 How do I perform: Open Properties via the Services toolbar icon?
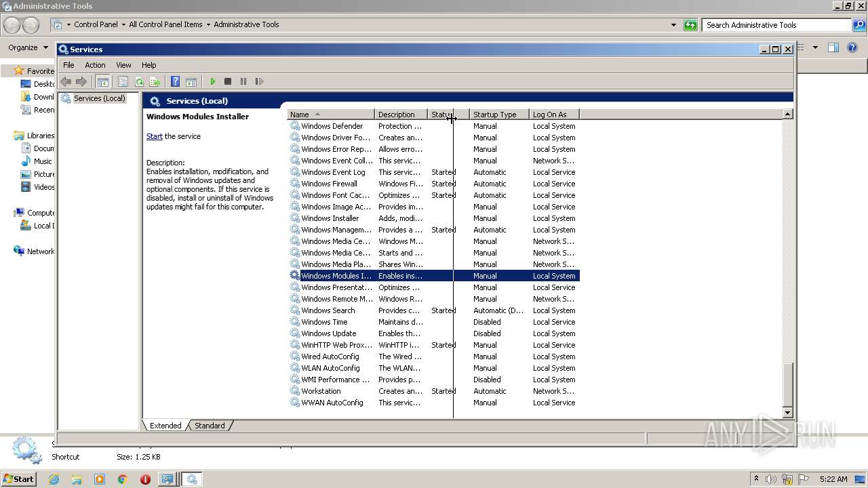tap(123, 81)
